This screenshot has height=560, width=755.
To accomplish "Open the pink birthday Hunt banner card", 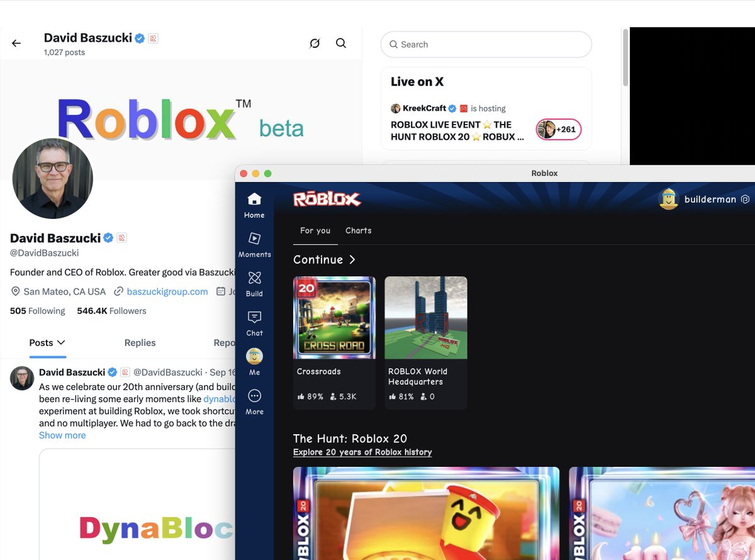I will tap(662, 513).
